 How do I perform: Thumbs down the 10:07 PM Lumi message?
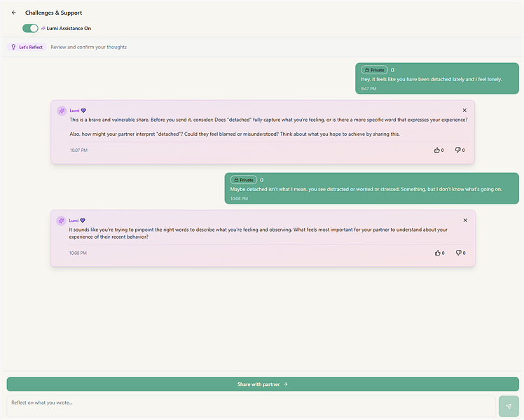460,150
